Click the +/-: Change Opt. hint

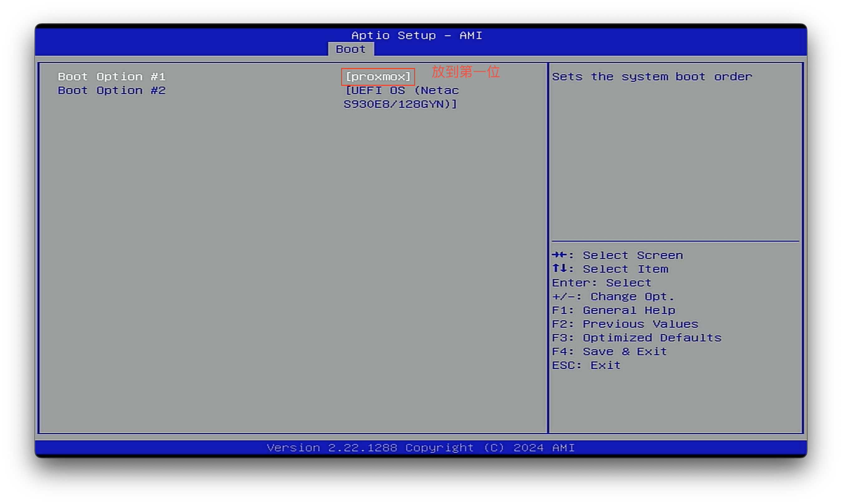click(x=613, y=297)
